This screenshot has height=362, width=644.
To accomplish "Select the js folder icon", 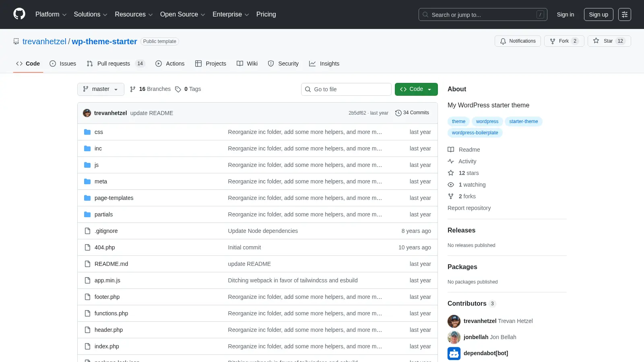I will [x=87, y=165].
